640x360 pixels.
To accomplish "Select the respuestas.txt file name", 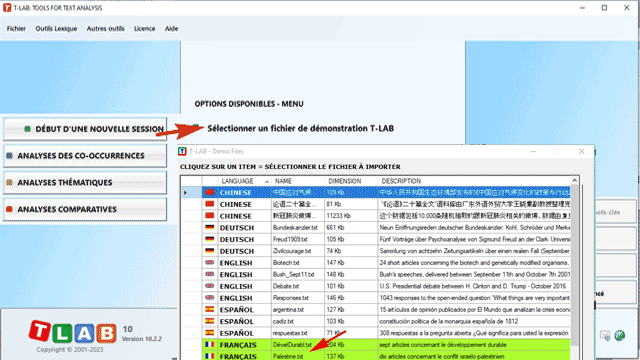I will [290, 333].
